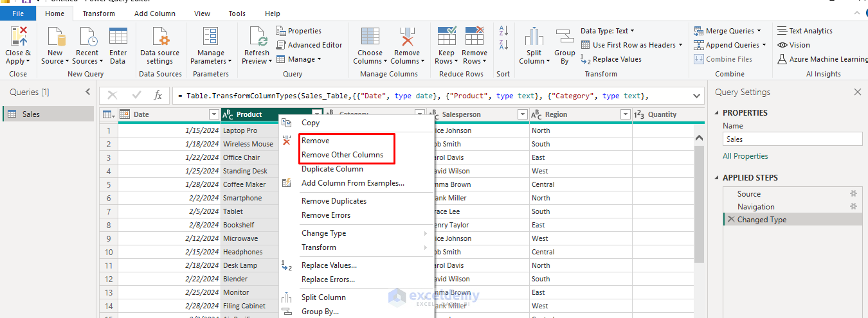Switch to the Tools tab
868x318 pixels.
[x=237, y=13]
